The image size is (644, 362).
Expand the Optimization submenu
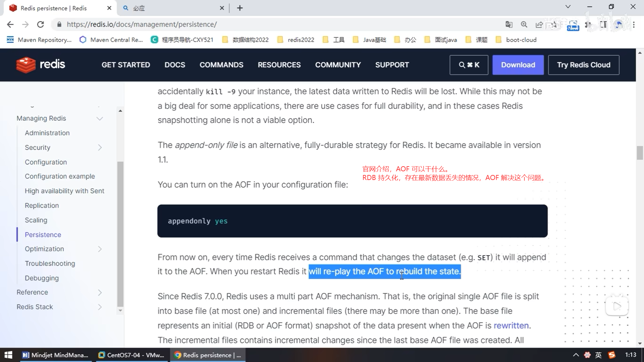[x=100, y=249]
